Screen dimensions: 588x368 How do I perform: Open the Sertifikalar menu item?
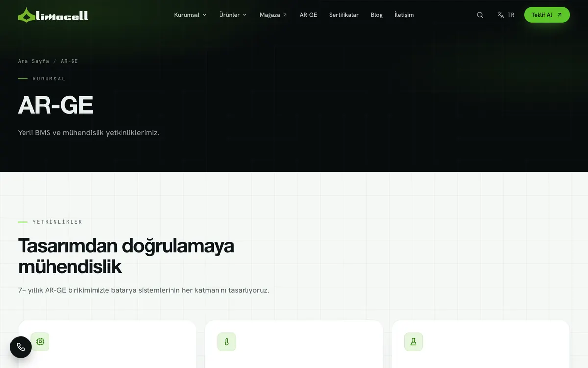coord(343,15)
